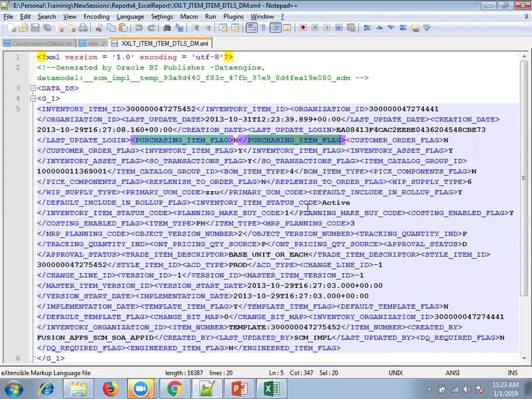Click the Stop macro recording icon
Screen dimensions: 532x399
point(315,28)
